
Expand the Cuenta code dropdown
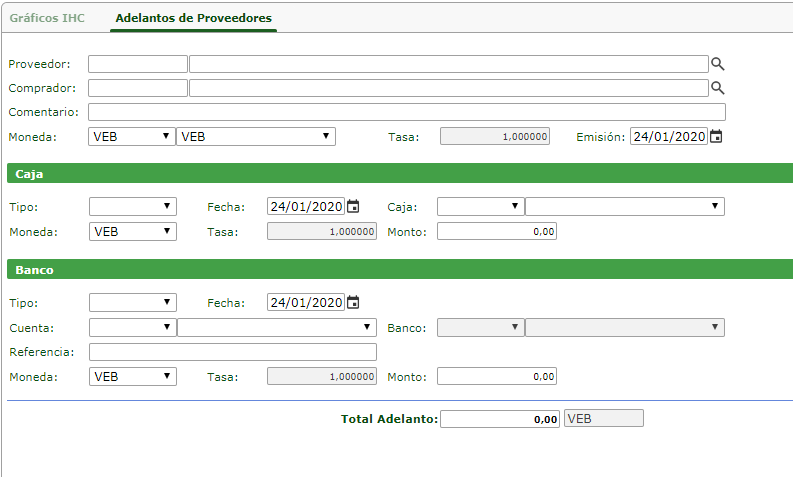[132, 327]
